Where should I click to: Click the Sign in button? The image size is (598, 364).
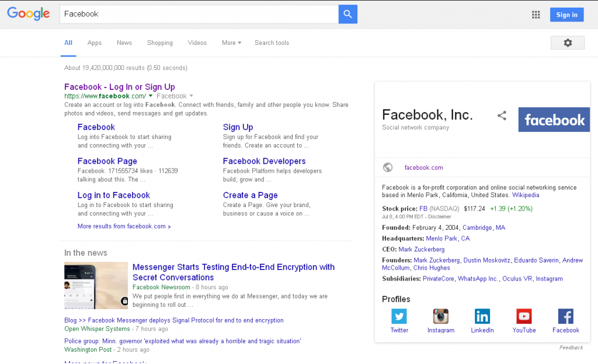(x=566, y=15)
